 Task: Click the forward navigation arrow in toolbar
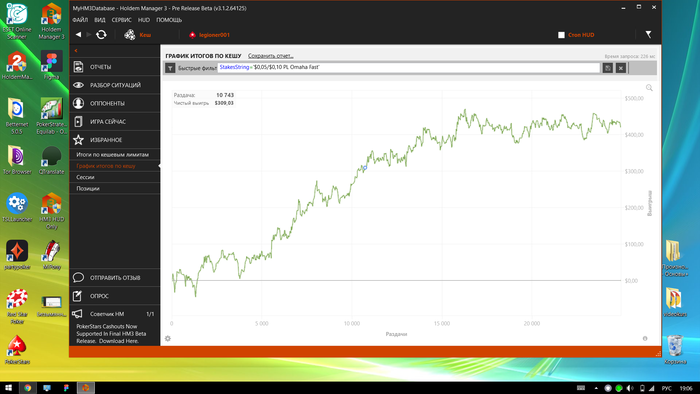click(88, 34)
